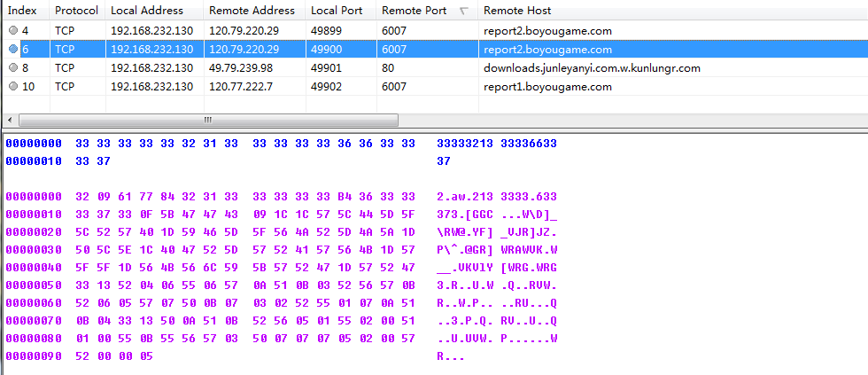The width and height of the screenshot is (868, 375).
Task: Click index number 8 in the list
Action: [25, 68]
